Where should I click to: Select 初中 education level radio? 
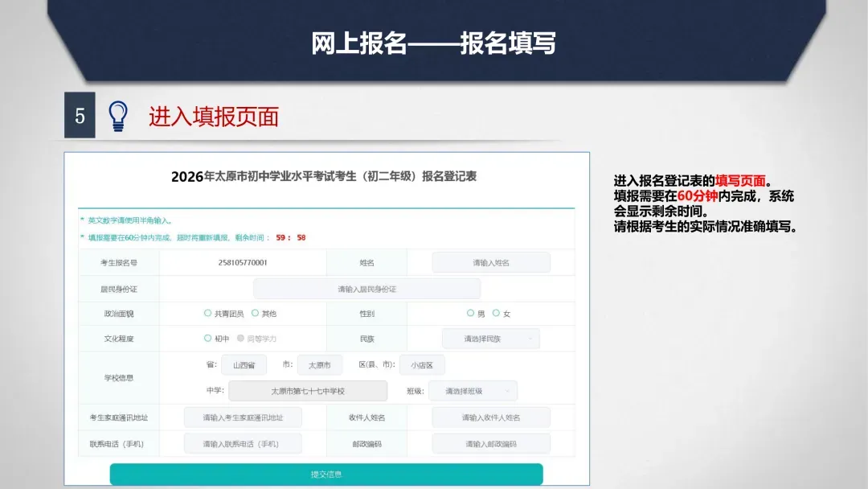click(x=207, y=338)
